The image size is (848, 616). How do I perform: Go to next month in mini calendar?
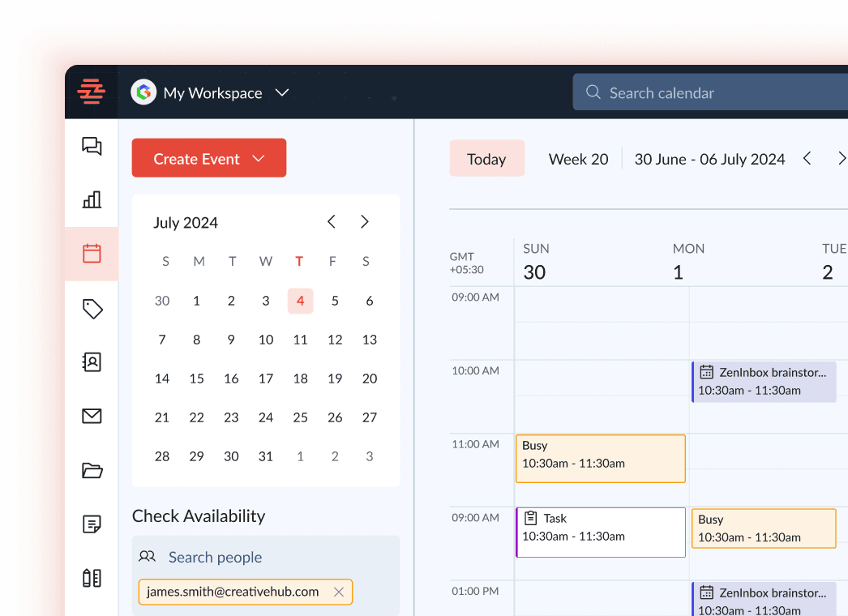(x=365, y=222)
